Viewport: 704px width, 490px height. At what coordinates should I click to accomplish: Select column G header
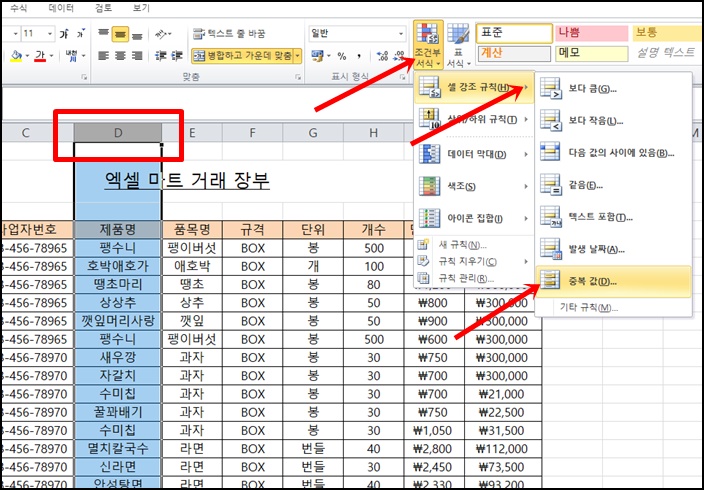point(313,132)
